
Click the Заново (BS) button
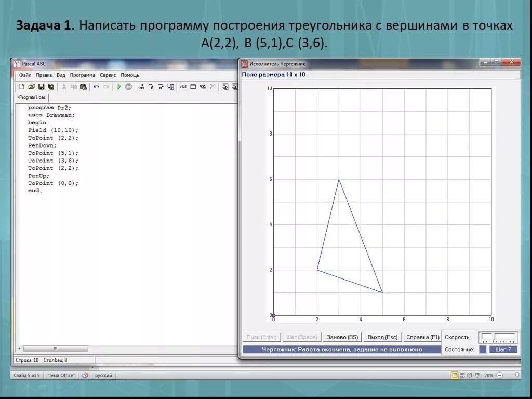[x=342, y=337]
